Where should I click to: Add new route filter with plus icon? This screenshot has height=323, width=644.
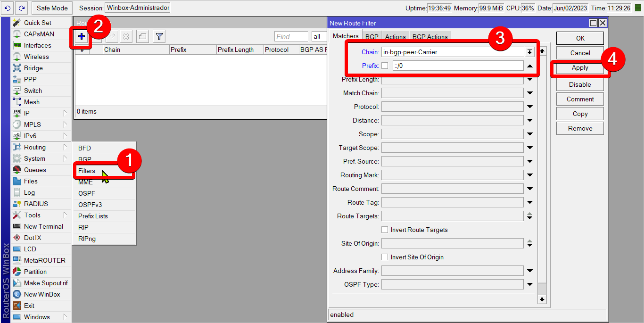tap(82, 37)
